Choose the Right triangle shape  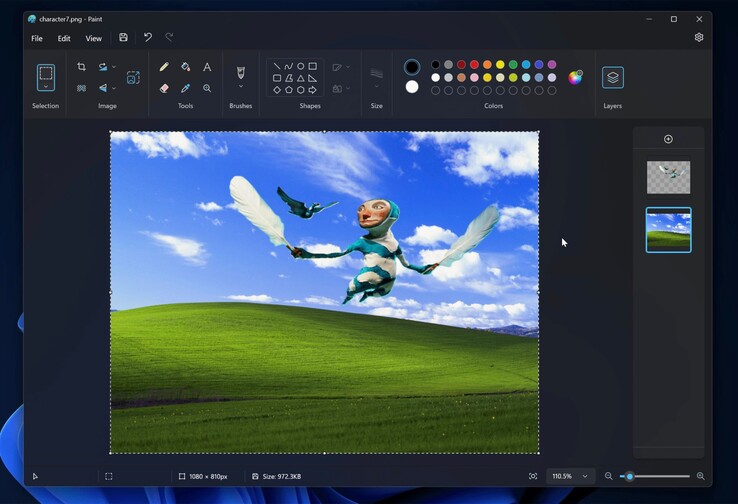coord(313,78)
